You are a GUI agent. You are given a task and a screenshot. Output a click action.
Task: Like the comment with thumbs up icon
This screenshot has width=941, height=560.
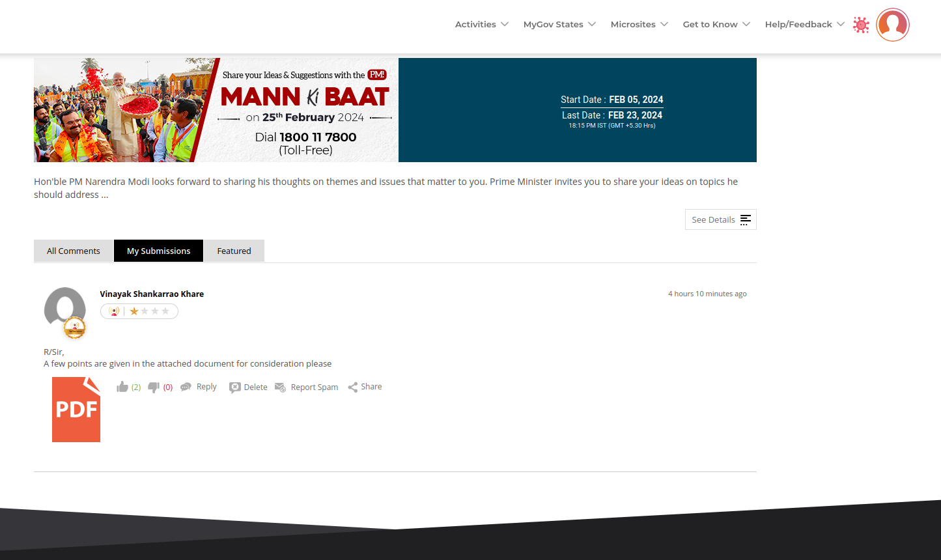pos(122,387)
